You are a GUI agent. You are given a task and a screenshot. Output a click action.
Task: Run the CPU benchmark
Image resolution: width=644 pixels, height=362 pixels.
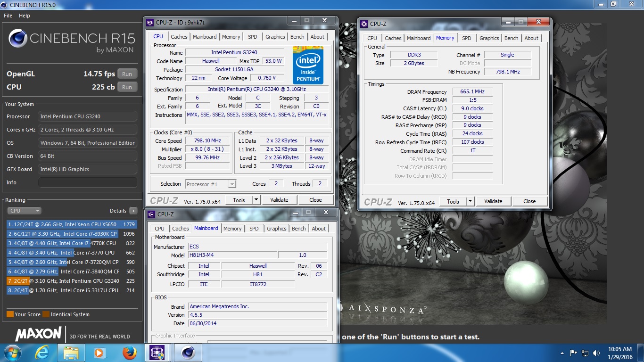point(127,87)
